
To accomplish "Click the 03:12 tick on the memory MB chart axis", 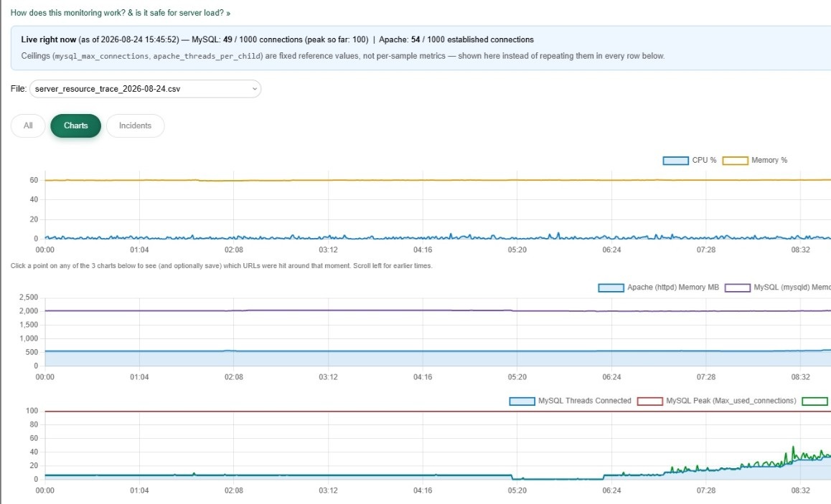I will tap(329, 378).
